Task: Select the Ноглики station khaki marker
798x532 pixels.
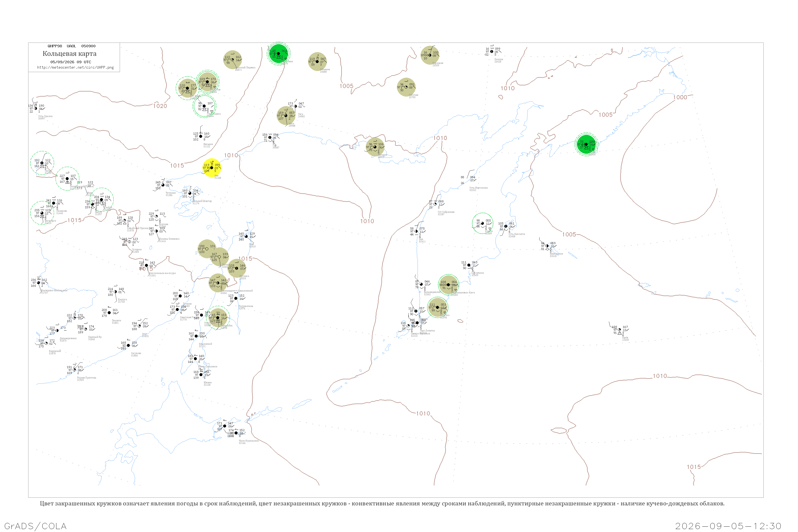Action: [x=236, y=268]
